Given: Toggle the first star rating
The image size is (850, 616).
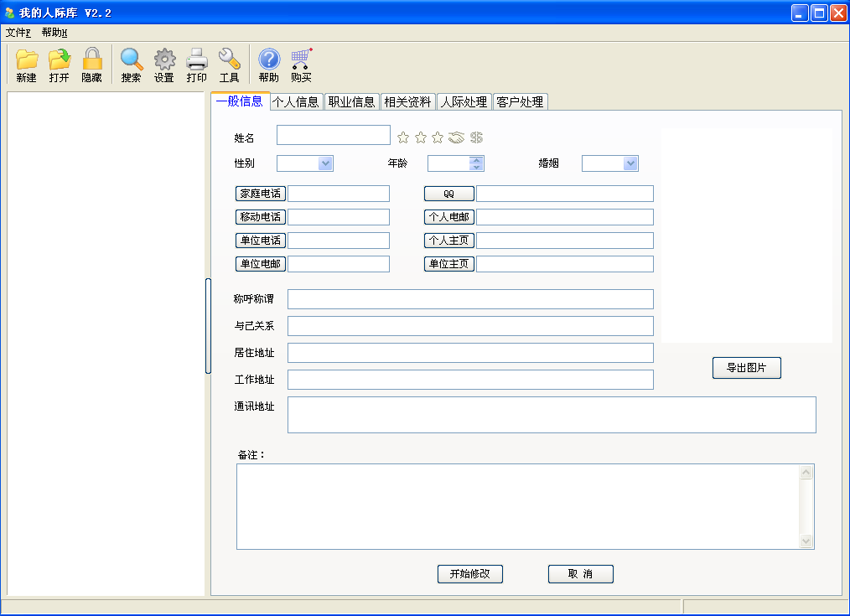Looking at the screenshot, I should point(402,137).
